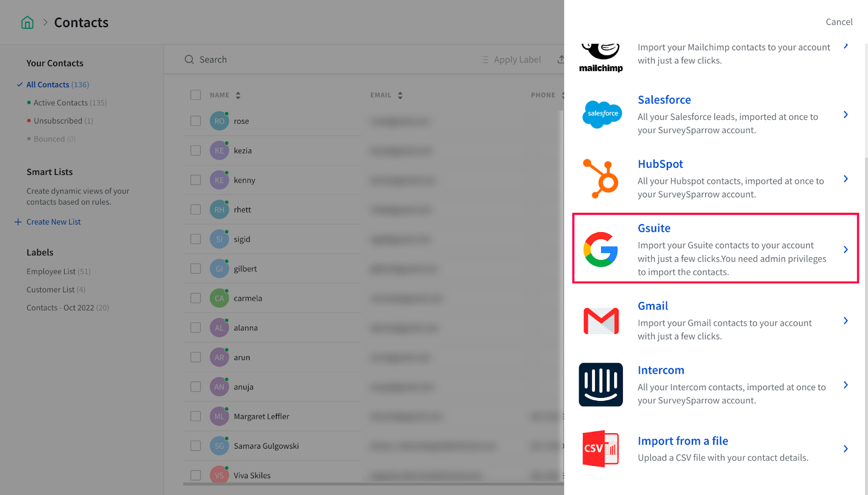Screen dimensions: 868x495
Task: Check the box for contact arun
Action: click(x=196, y=357)
